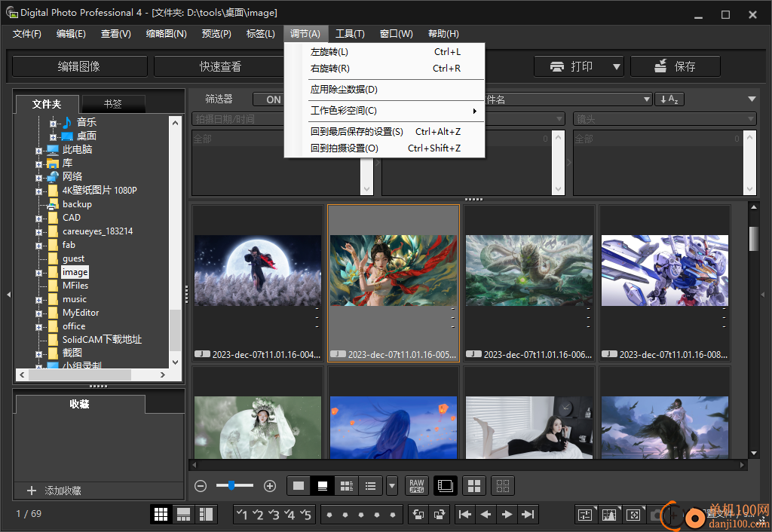Zoom in thumbnails with plus icon
Viewport: 772px width, 532px height.
click(270, 486)
